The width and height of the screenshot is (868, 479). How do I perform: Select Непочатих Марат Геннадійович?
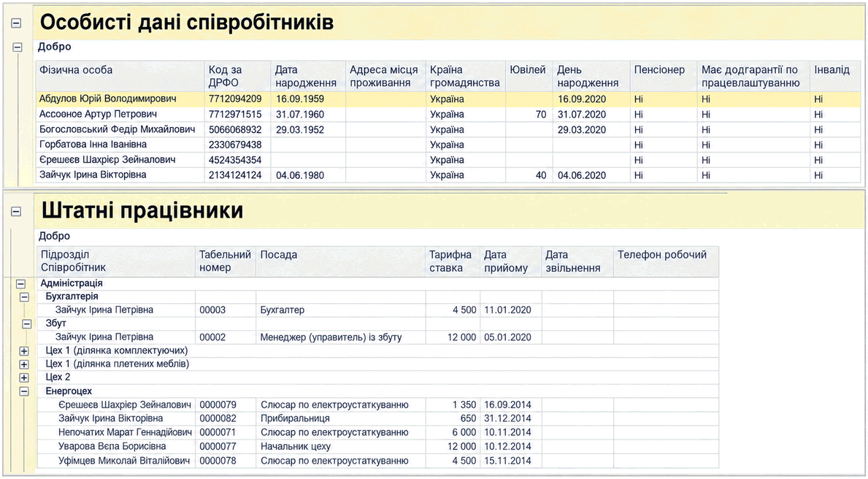(125, 432)
